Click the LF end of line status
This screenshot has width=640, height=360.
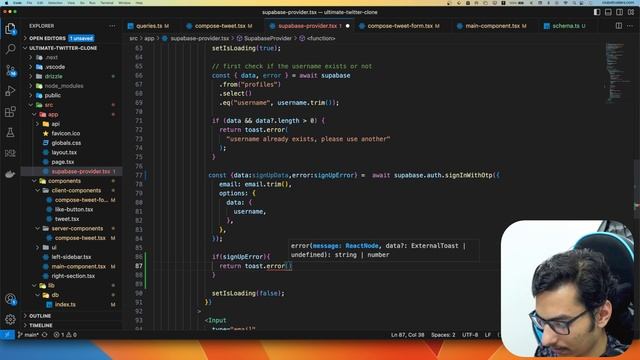(488, 335)
